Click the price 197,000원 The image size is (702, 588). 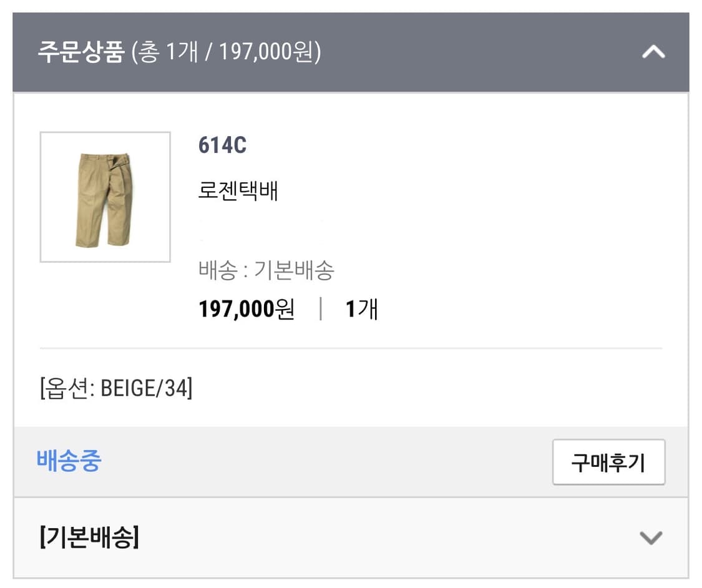[x=246, y=307]
